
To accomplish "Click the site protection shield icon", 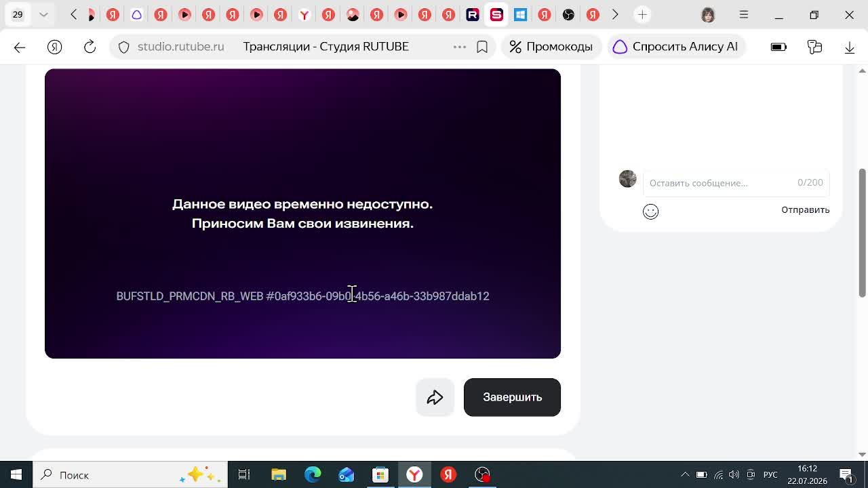I will [123, 47].
